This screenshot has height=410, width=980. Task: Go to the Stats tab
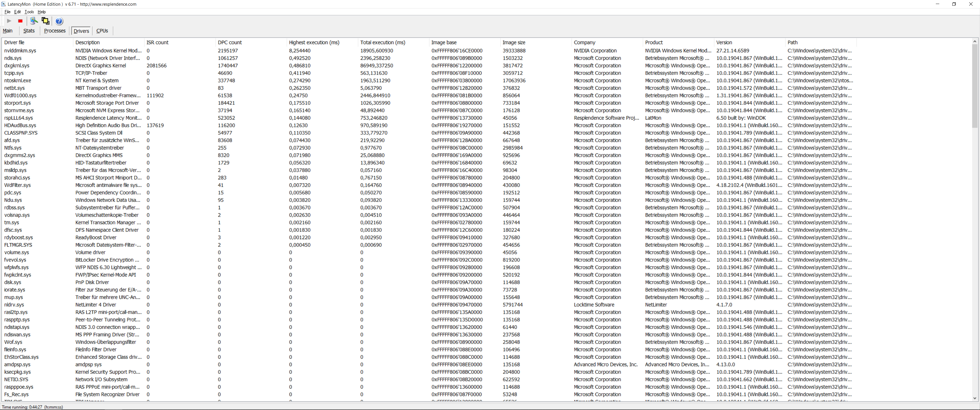pyautogui.click(x=29, y=31)
